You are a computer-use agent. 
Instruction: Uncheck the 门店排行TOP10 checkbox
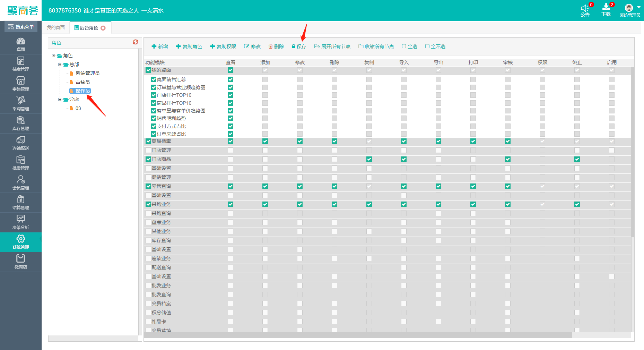154,95
